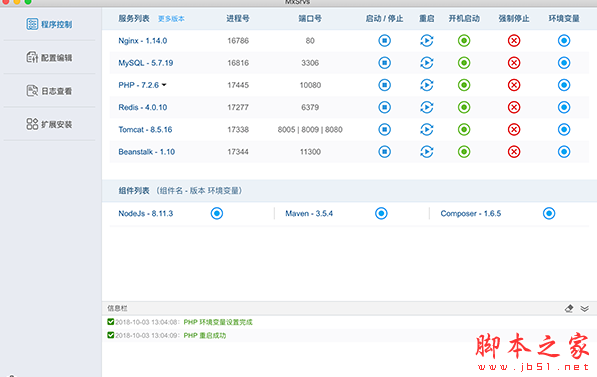Force stop Tomcat with red X

514,129
